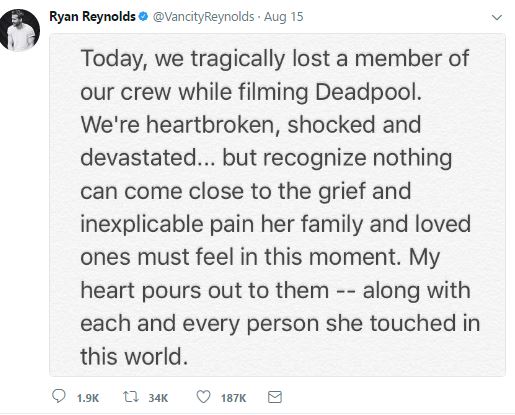Screen dimensions: 515x415
Task: Click the word 'heartbroken,' in the image
Action: (213, 125)
